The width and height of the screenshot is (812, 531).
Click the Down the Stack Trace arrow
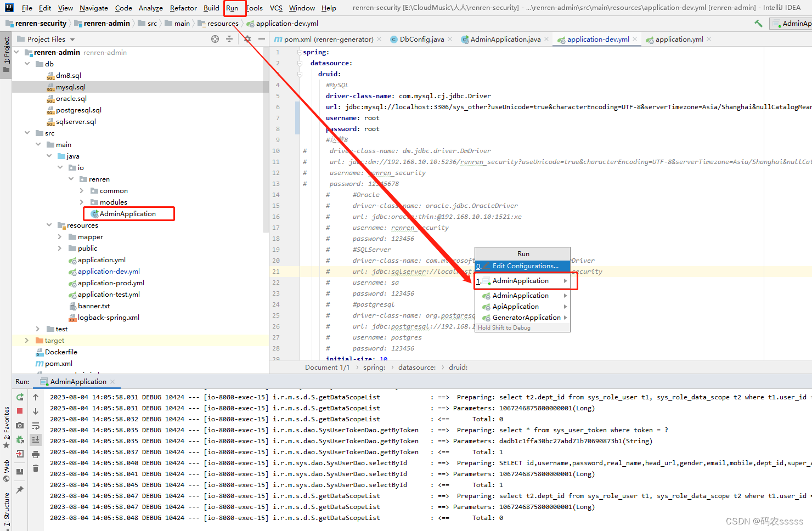[36, 411]
